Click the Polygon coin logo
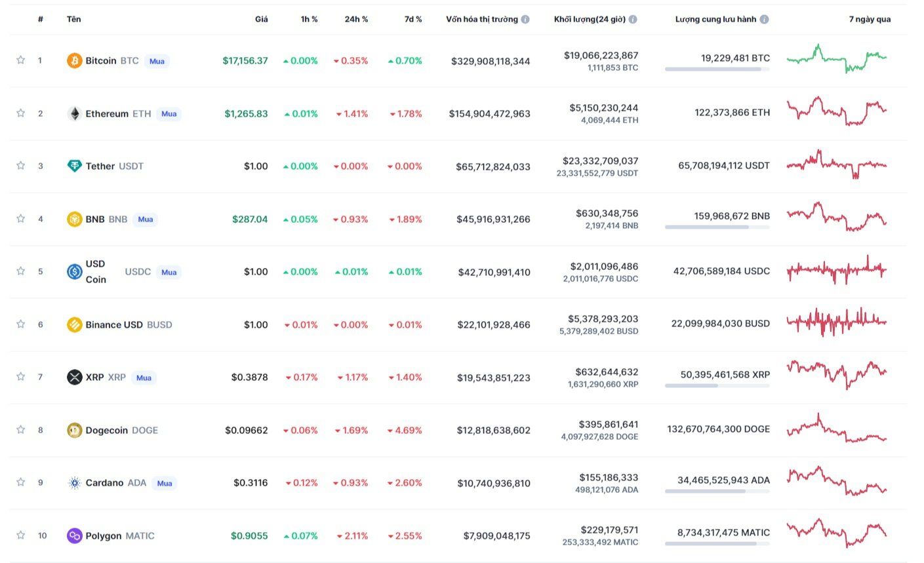The width and height of the screenshot is (924, 563). point(75,535)
